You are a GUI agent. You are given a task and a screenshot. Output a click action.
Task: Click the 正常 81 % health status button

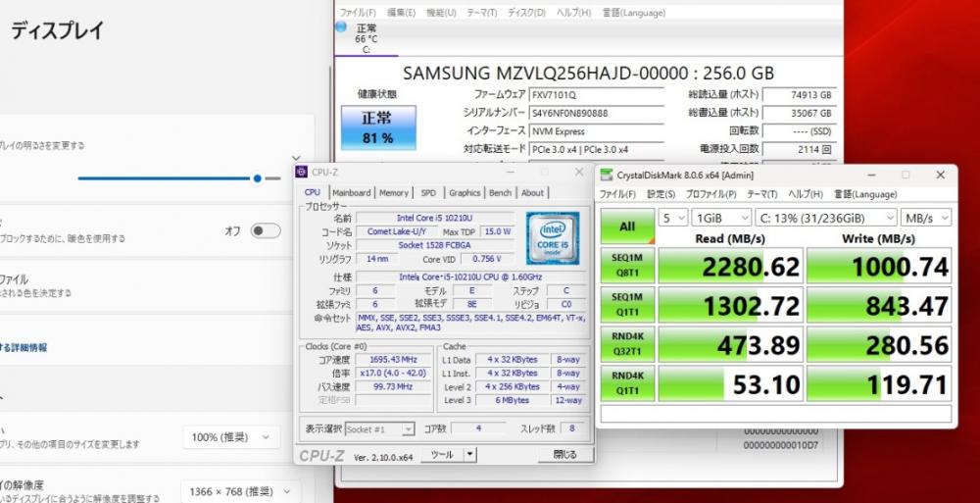378,127
